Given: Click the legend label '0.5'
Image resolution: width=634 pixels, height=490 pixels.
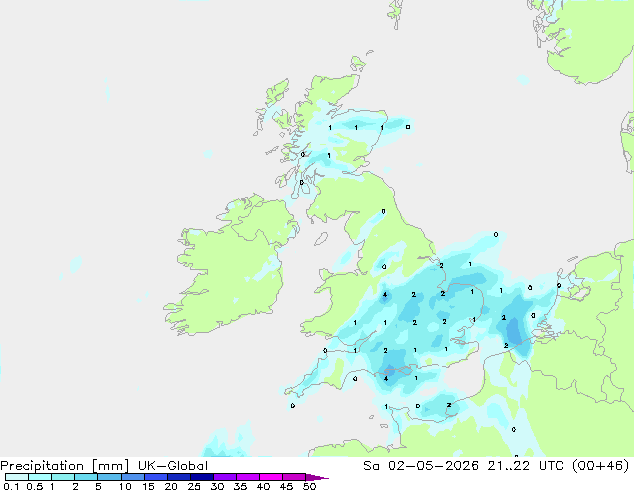Looking at the screenshot, I should [34, 486].
